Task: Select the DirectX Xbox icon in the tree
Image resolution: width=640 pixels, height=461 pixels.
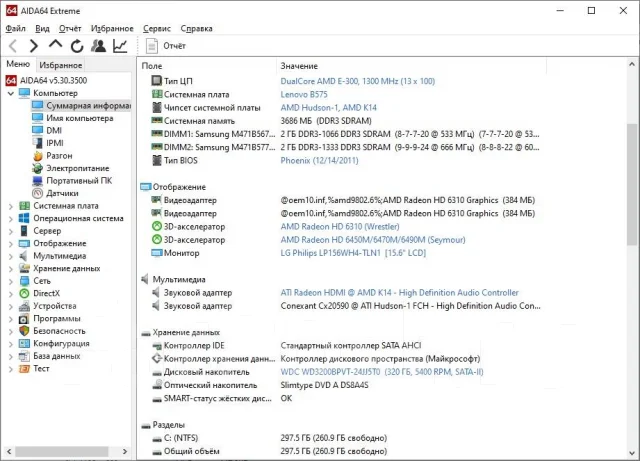Action: pos(24,293)
